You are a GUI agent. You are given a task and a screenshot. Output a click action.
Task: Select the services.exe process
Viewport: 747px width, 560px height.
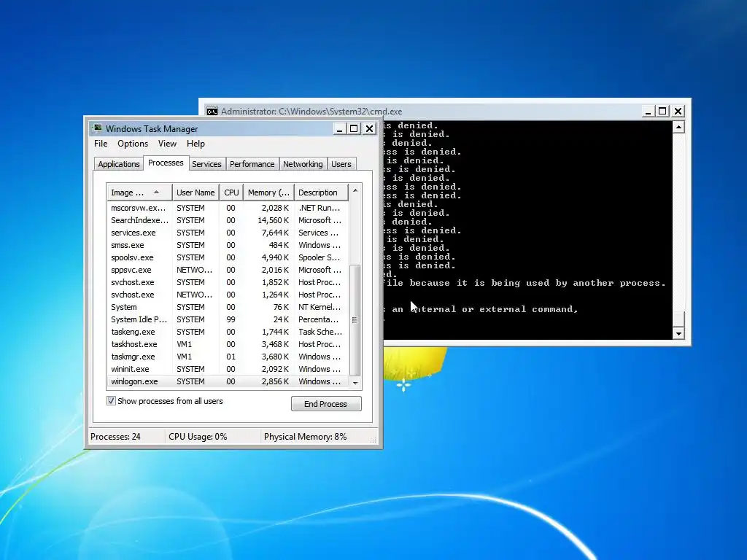point(228,233)
